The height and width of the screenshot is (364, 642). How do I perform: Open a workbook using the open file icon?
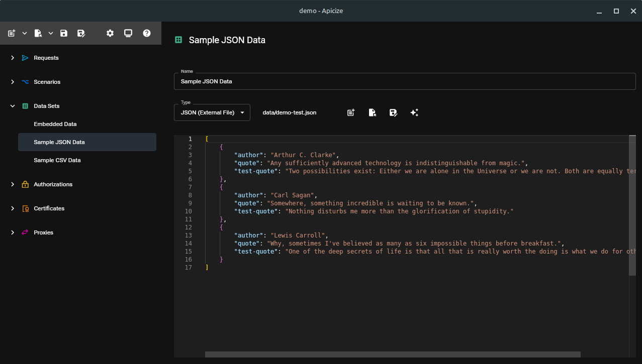37,33
